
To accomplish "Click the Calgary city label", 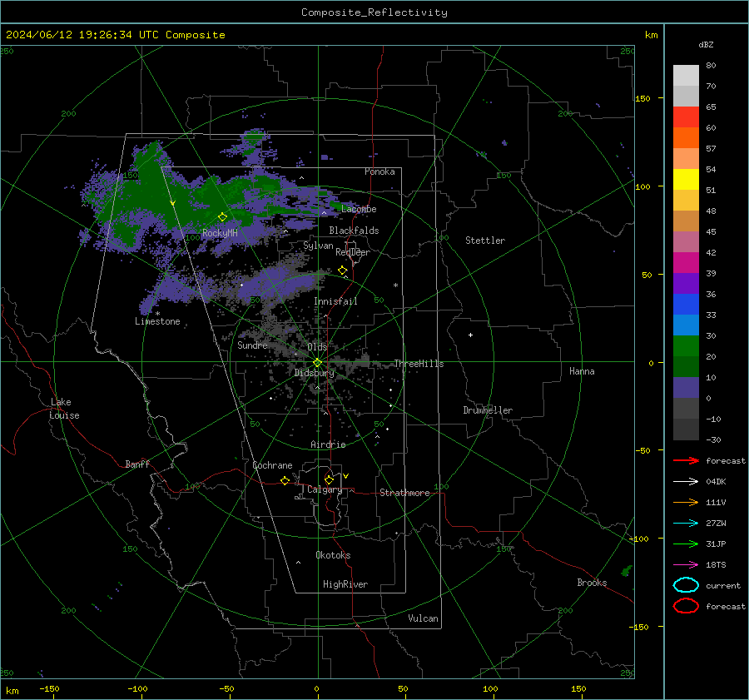I will click(325, 489).
